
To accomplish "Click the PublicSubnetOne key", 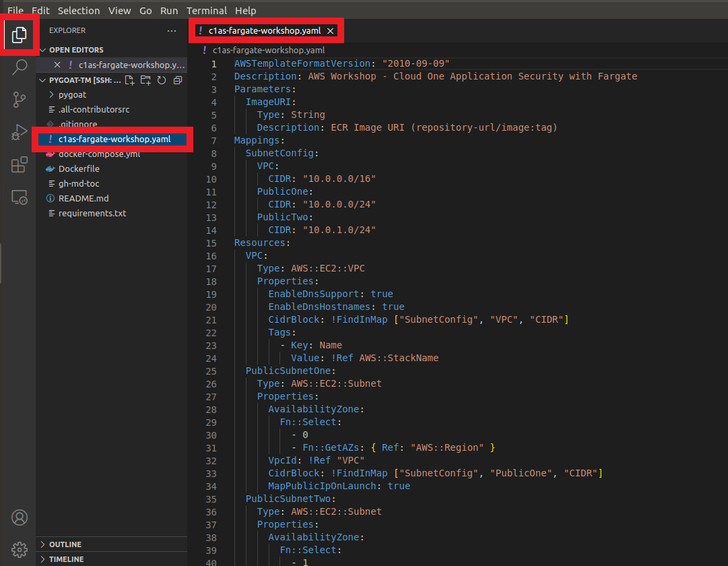I will [x=288, y=371].
